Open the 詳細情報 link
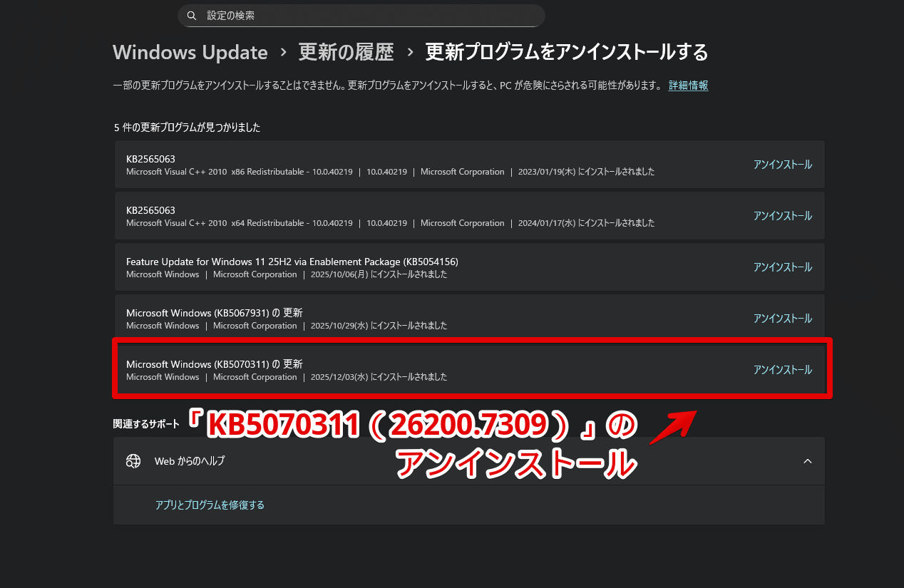Screen dimensions: 904x588 687,85
